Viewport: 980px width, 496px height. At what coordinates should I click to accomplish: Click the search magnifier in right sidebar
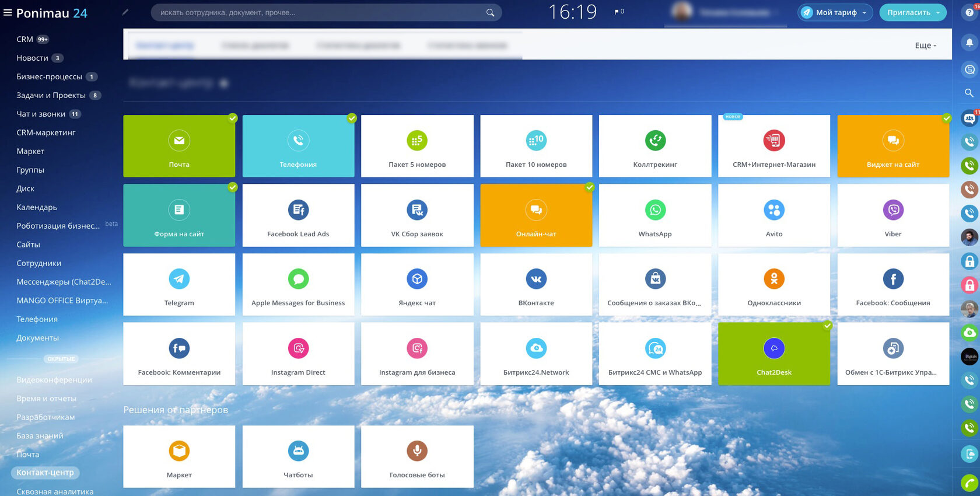969,93
